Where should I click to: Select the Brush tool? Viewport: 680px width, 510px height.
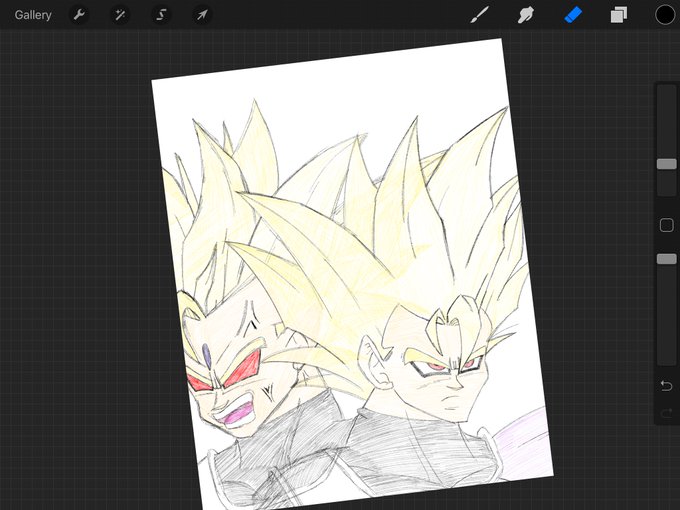pyautogui.click(x=480, y=15)
